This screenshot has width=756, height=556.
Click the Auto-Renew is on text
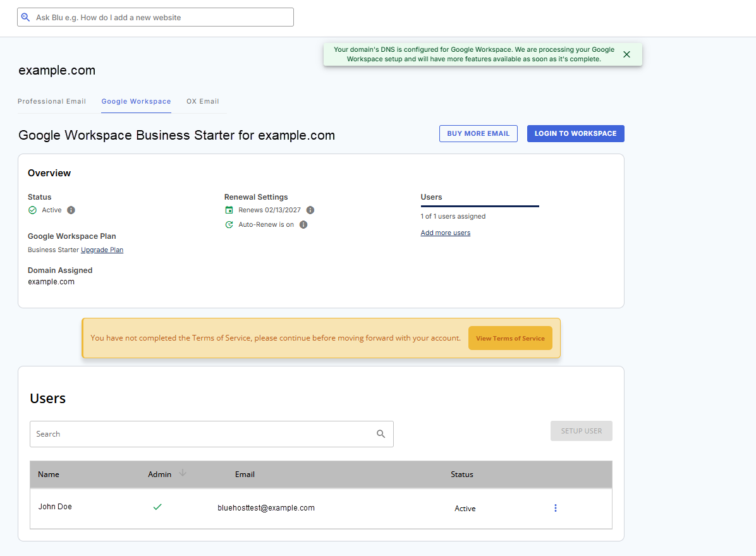[266, 224]
